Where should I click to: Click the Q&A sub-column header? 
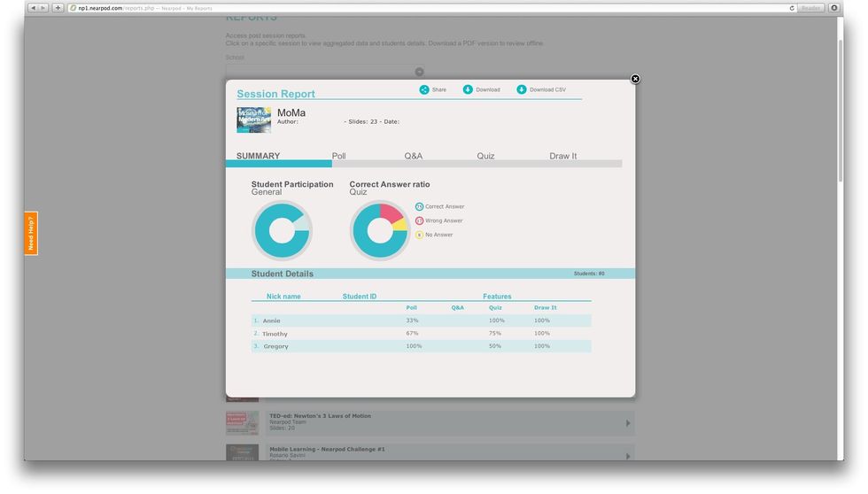pos(457,307)
